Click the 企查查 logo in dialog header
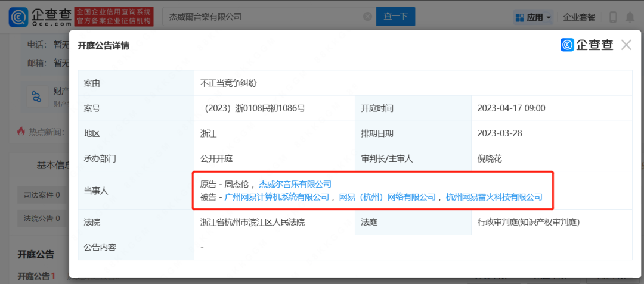Screen dimensions: 644x284 (x=587, y=45)
